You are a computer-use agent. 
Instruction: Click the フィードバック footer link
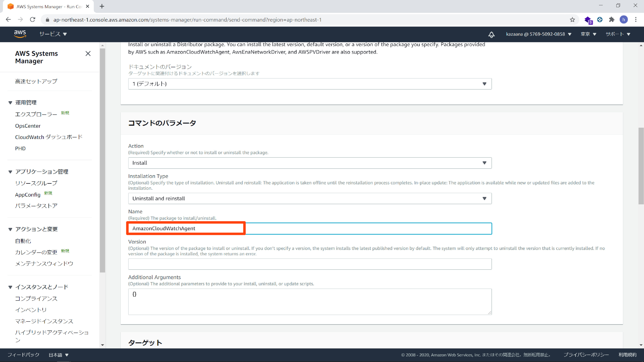24,355
